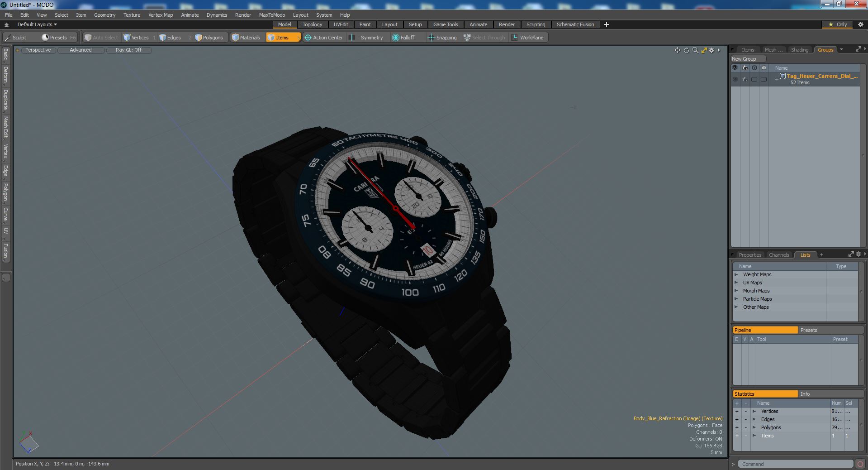
Task: Expand the Particle Maps list
Action: [736, 299]
